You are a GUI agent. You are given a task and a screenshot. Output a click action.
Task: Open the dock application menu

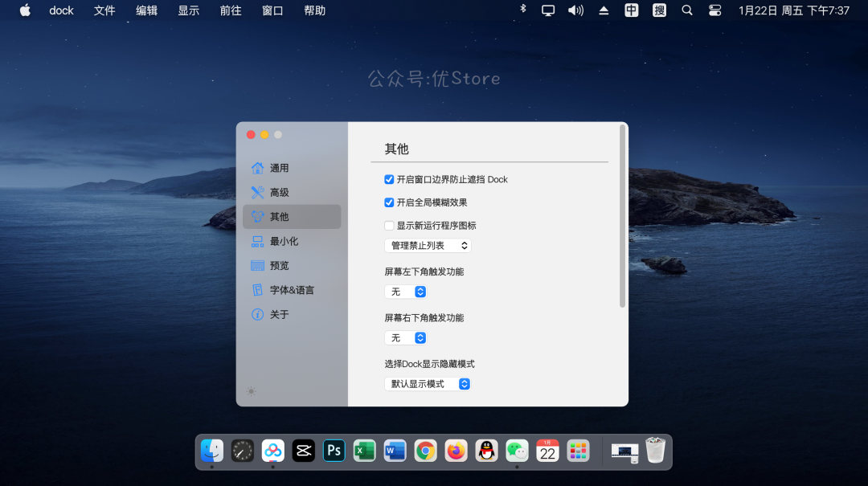tap(61, 10)
